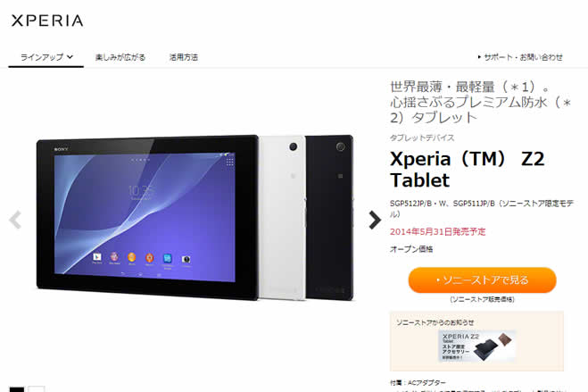The height and width of the screenshot is (392, 588).
Task: Show previous product image with left chevron
Action: coord(15,220)
